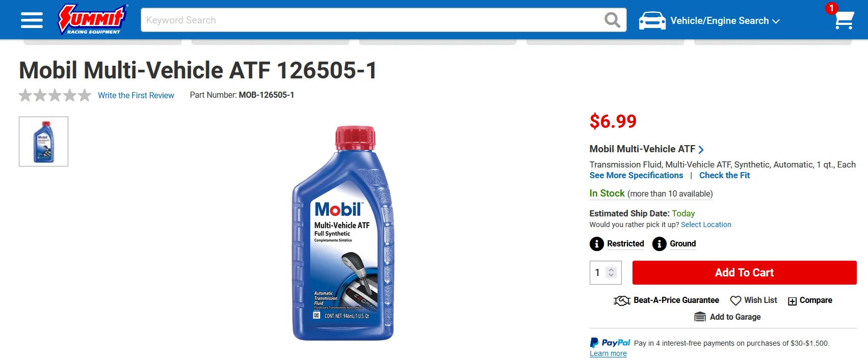Click the Check the Fit link

click(724, 175)
